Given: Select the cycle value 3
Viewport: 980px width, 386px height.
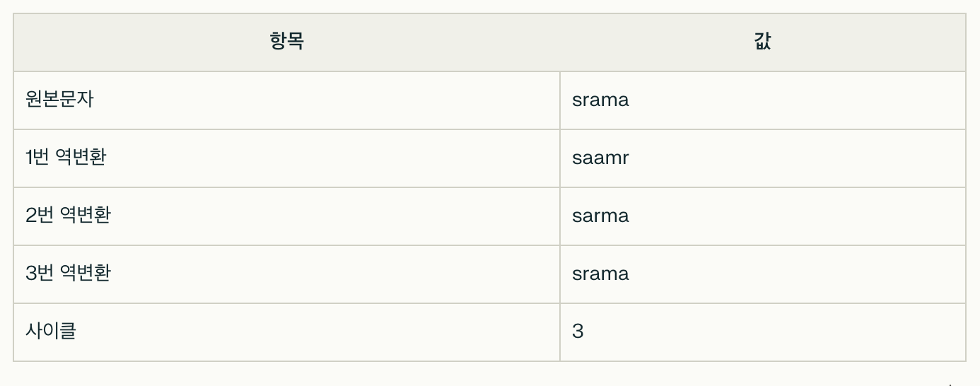Looking at the screenshot, I should [578, 332].
